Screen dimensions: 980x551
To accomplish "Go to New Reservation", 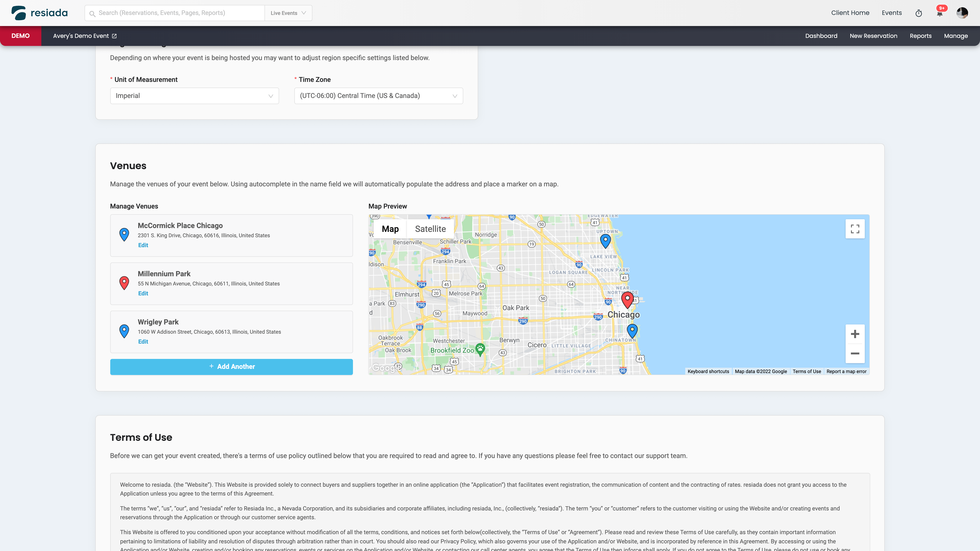I will pyautogui.click(x=873, y=36).
